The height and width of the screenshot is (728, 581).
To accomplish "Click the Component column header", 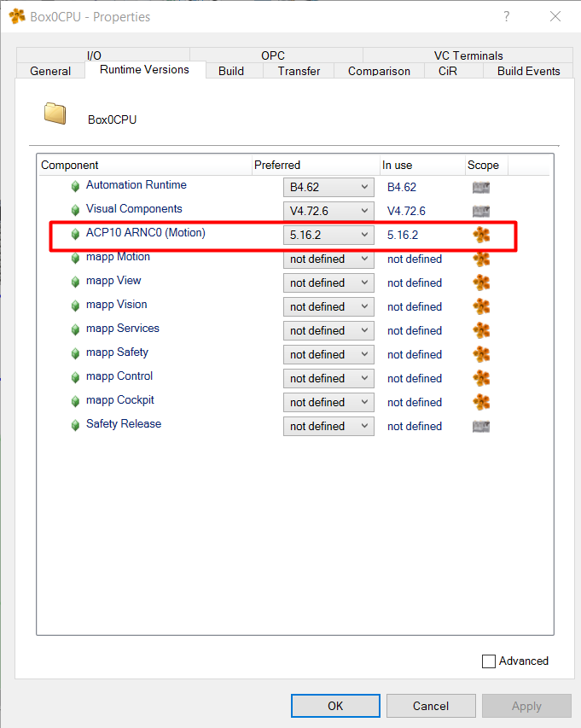I will [145, 166].
